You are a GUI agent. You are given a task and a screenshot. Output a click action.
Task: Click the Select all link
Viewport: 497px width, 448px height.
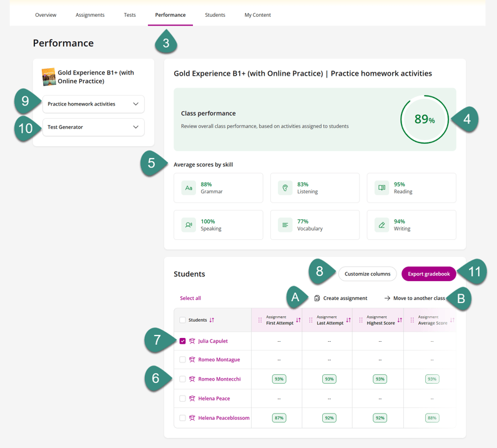[x=190, y=298]
